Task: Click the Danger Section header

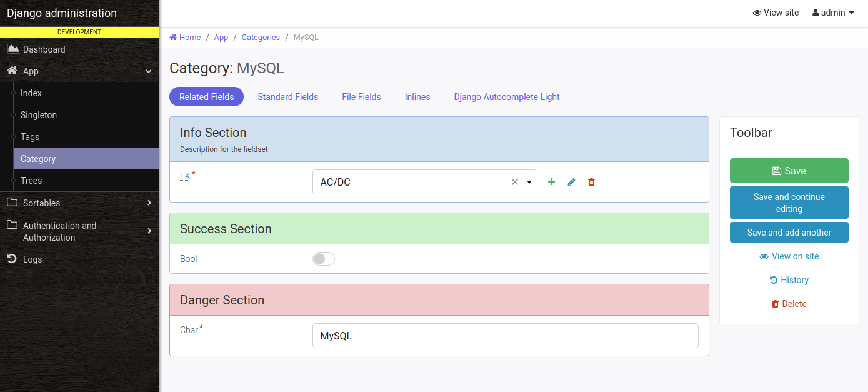Action: coord(439,300)
